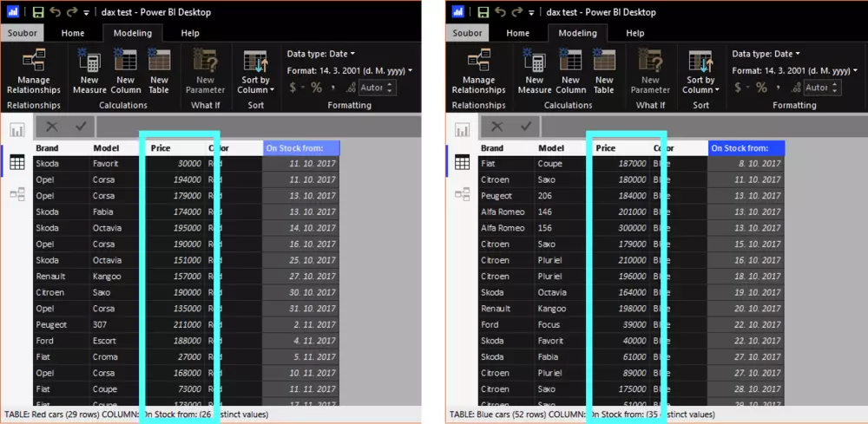Switch to Model view in left window sidebar
Image resolution: width=868 pixels, height=424 pixels.
(x=17, y=194)
